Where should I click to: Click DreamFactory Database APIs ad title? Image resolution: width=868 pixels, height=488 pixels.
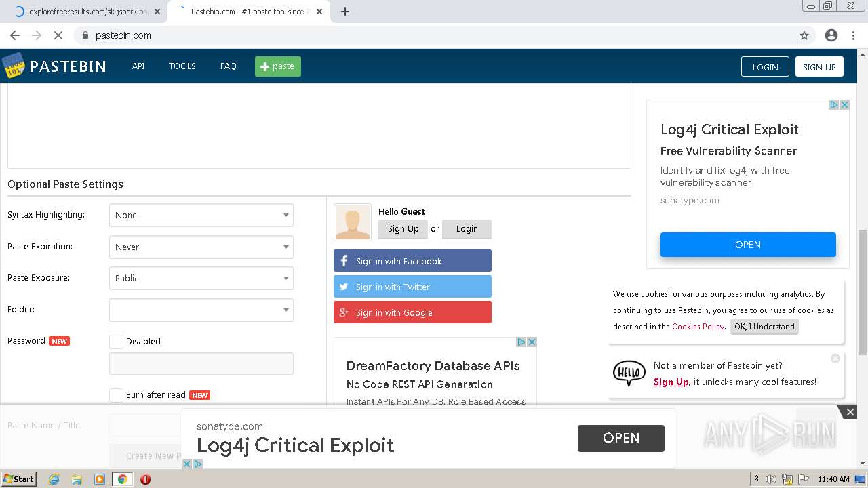pyautogui.click(x=433, y=366)
